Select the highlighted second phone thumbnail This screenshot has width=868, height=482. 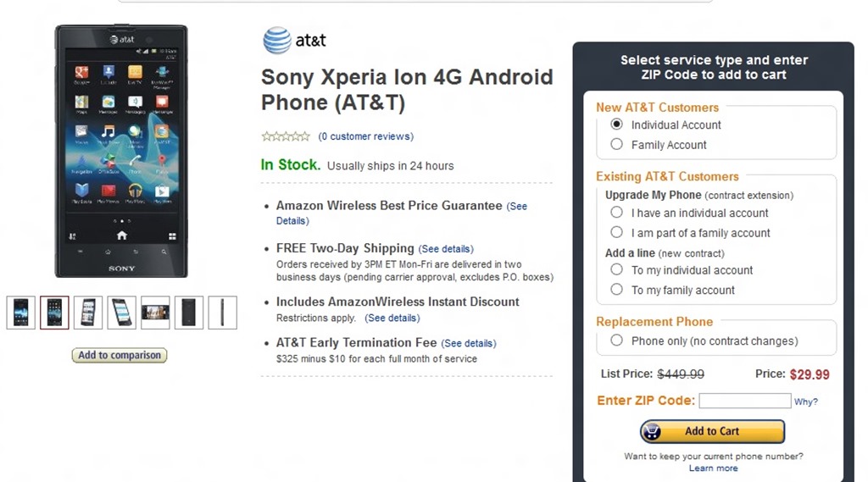[54, 313]
